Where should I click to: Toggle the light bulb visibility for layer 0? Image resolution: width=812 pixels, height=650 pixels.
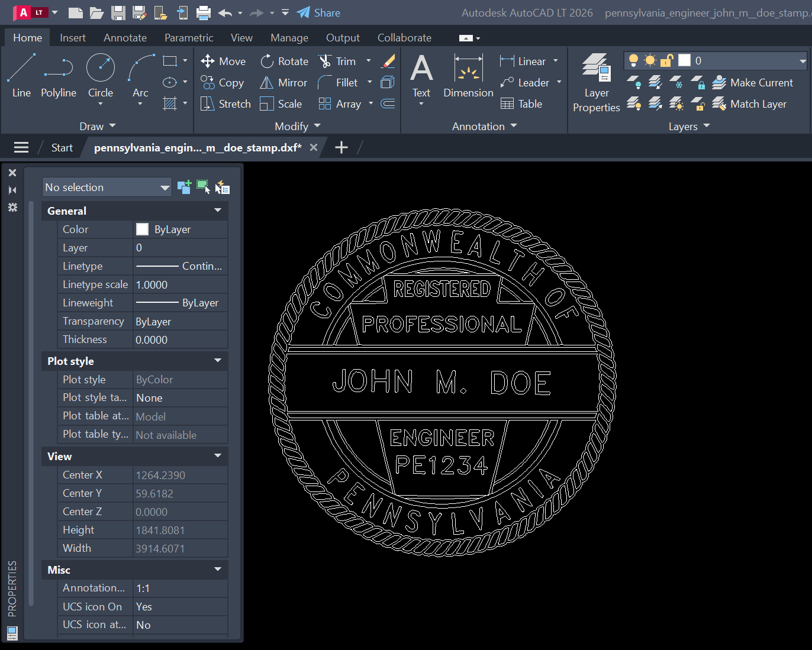tap(633, 60)
